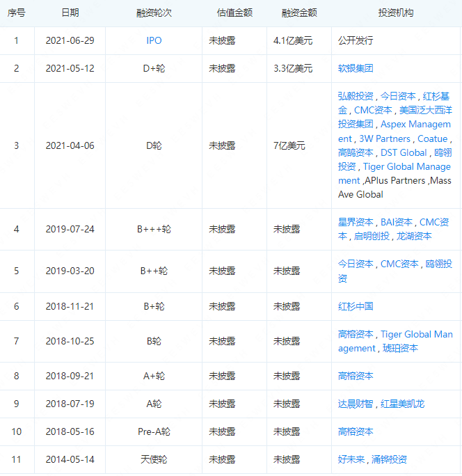Click the D+轮 round cell

click(154, 68)
